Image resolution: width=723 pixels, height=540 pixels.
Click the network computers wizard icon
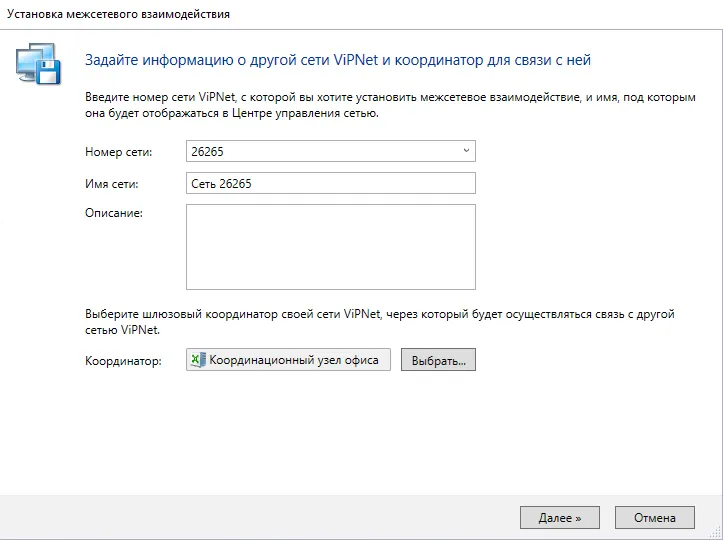point(38,64)
